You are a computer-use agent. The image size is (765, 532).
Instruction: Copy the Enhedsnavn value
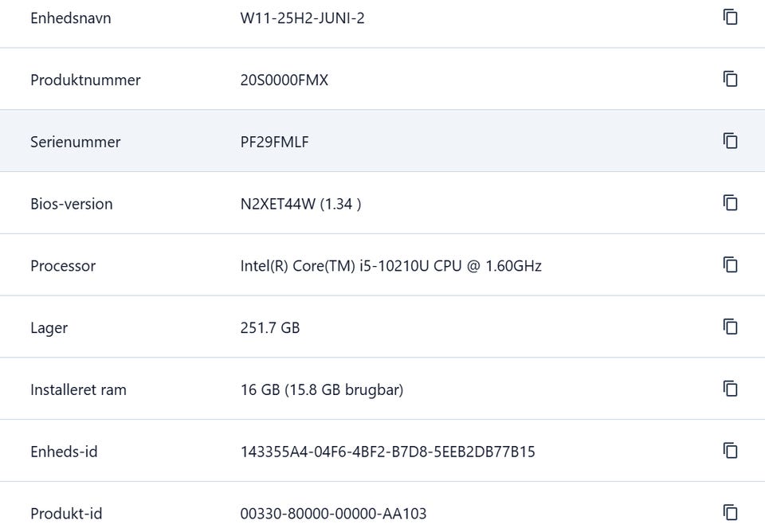(730, 17)
